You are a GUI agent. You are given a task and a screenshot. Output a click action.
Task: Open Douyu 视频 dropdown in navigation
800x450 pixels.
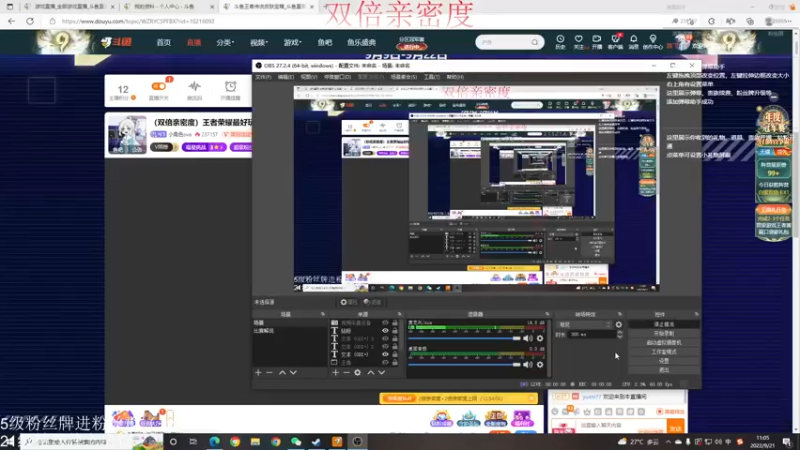pos(259,42)
